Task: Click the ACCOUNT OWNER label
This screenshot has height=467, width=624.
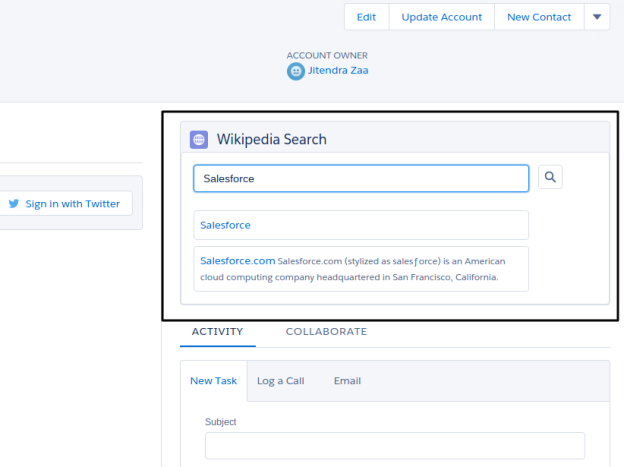Action: tap(327, 55)
